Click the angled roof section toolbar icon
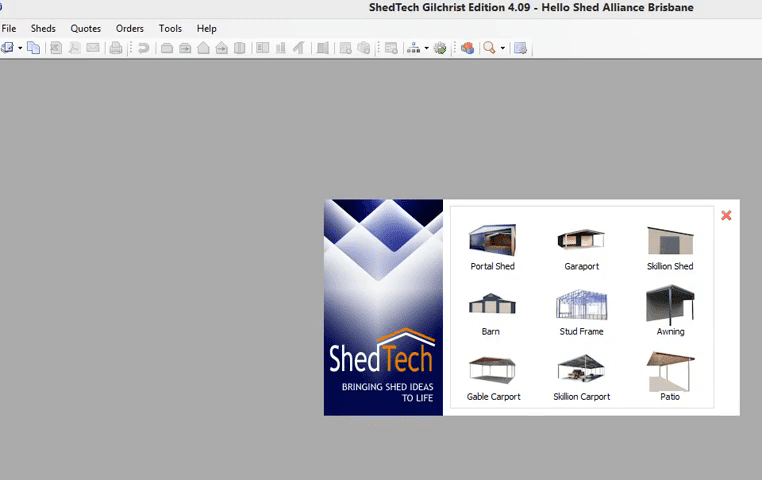This screenshot has width=762, height=480. point(299,48)
